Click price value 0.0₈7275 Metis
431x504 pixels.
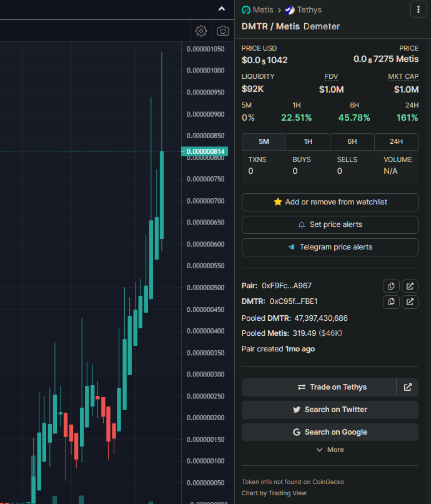pos(386,59)
